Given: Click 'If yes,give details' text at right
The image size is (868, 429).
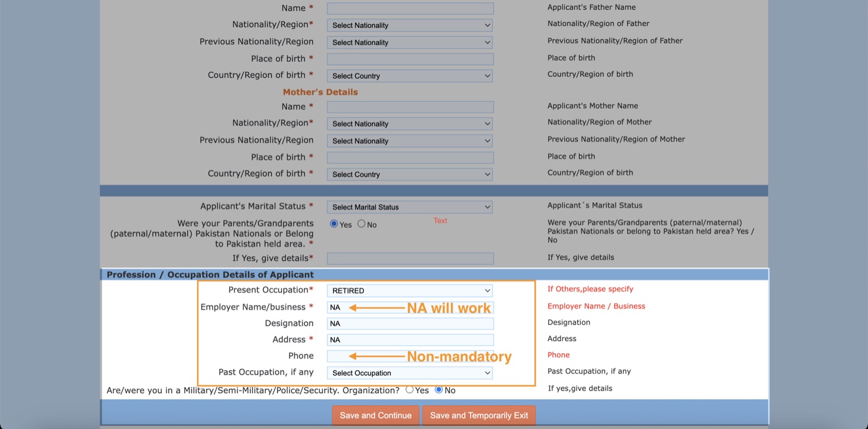Looking at the screenshot, I should 580,389.
